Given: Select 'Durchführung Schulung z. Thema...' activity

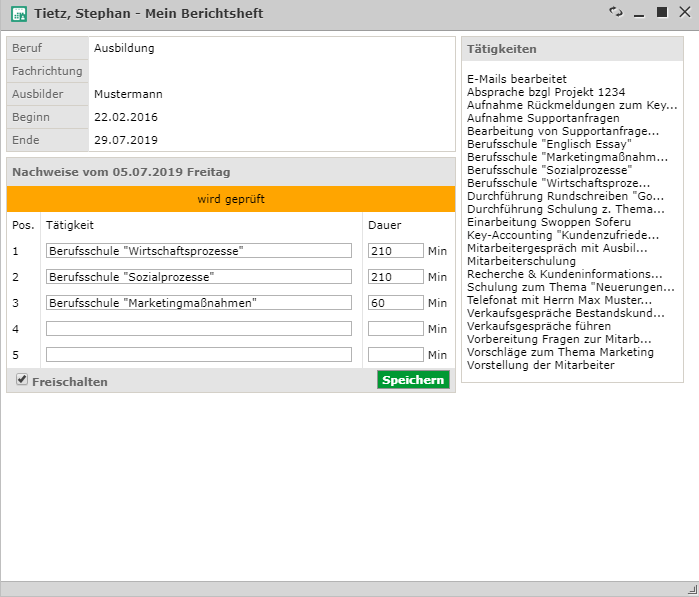Looking at the screenshot, I should tap(566, 209).
